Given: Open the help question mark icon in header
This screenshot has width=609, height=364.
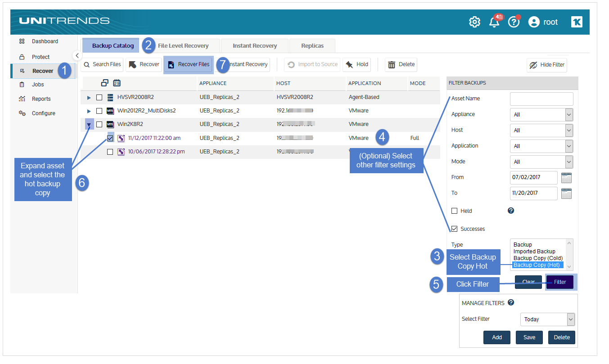Looking at the screenshot, I should 514,22.
